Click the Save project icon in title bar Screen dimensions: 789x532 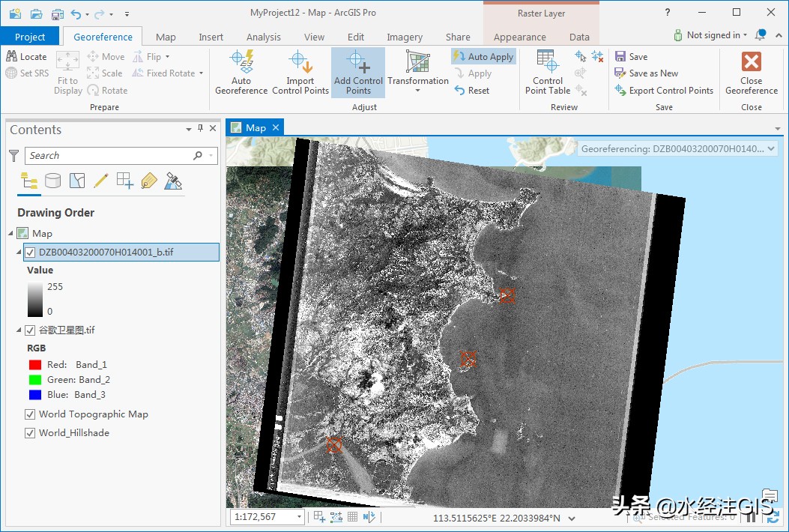coord(58,13)
